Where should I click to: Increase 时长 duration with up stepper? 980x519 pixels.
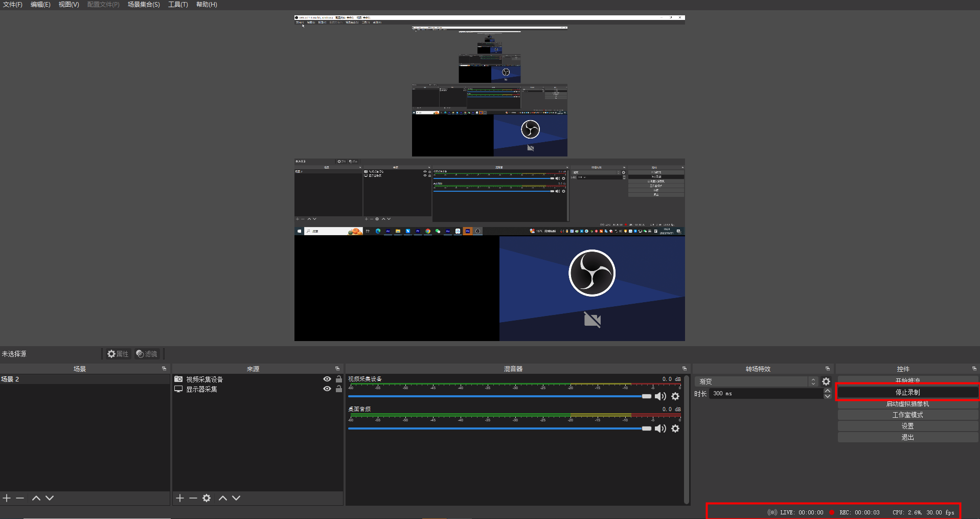(828, 391)
